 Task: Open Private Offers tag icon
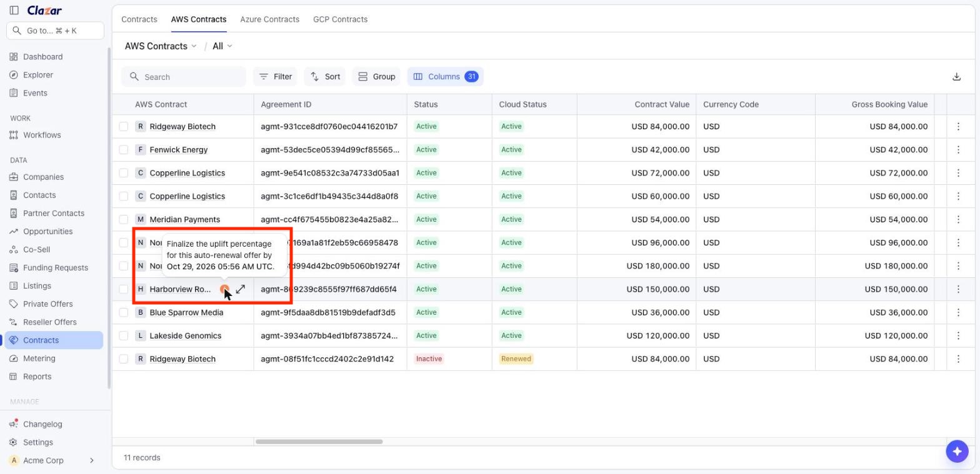coord(14,304)
